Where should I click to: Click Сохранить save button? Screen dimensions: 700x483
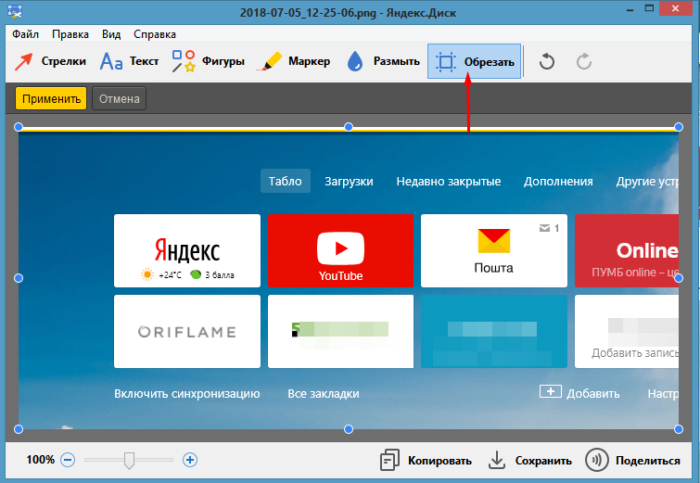(529, 460)
